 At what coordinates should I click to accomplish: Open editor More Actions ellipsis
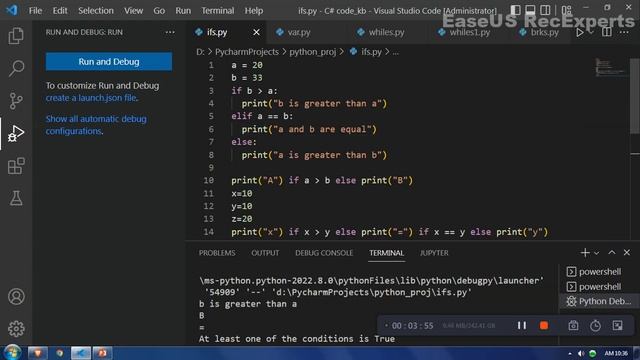click(x=624, y=32)
